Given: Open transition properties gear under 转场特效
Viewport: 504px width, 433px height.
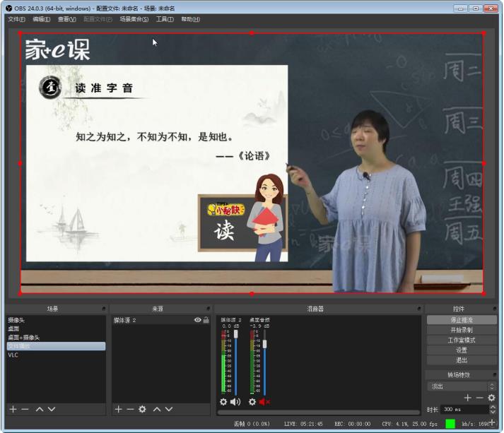Looking at the screenshot, I should [491, 398].
